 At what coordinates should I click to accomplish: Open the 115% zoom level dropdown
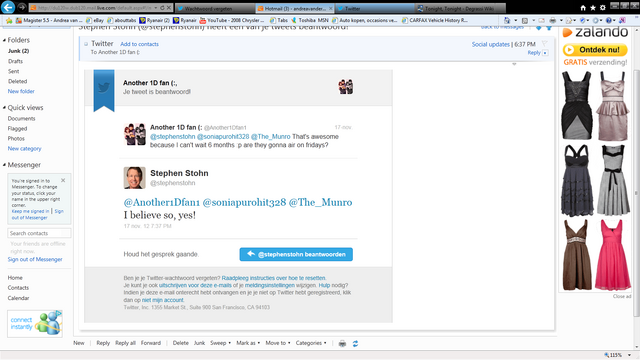pos(629,355)
